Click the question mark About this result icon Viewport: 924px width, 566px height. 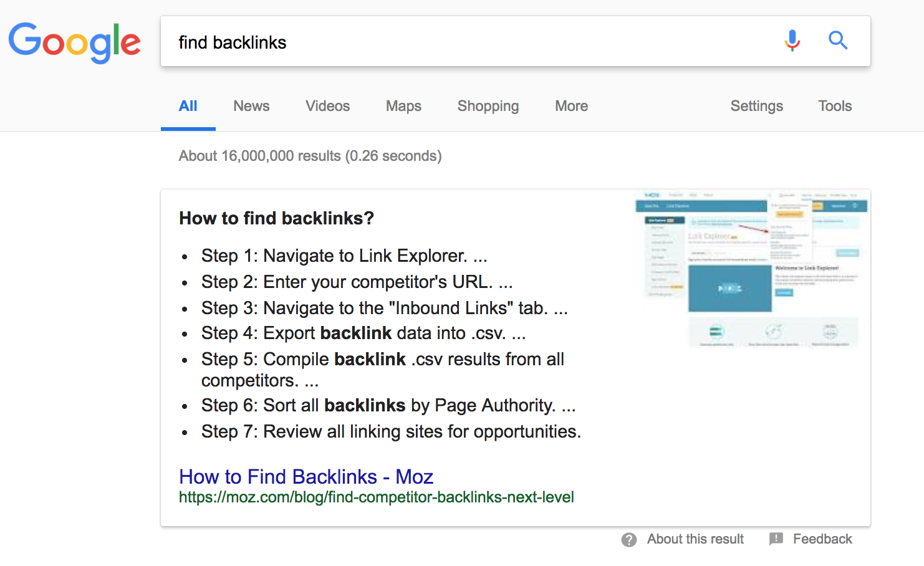coord(629,539)
